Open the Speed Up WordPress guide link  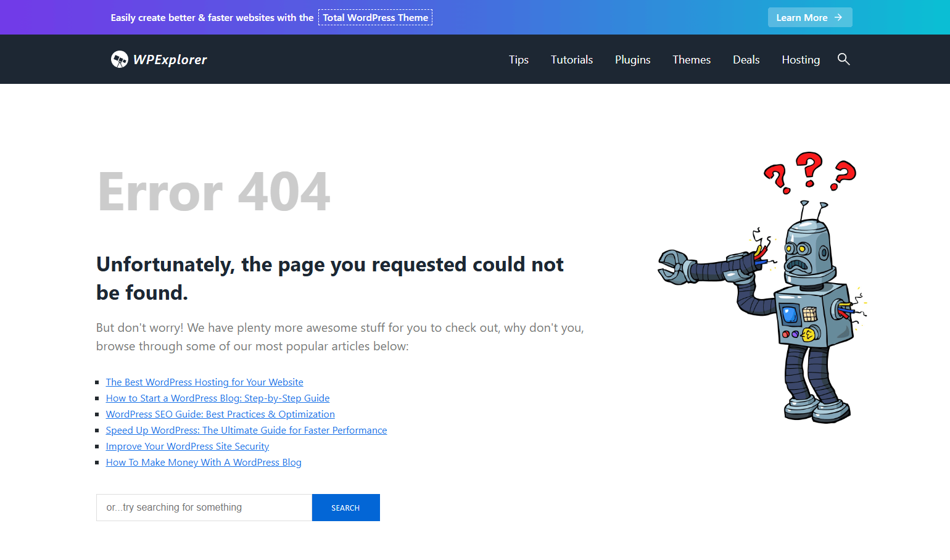pyautogui.click(x=246, y=430)
